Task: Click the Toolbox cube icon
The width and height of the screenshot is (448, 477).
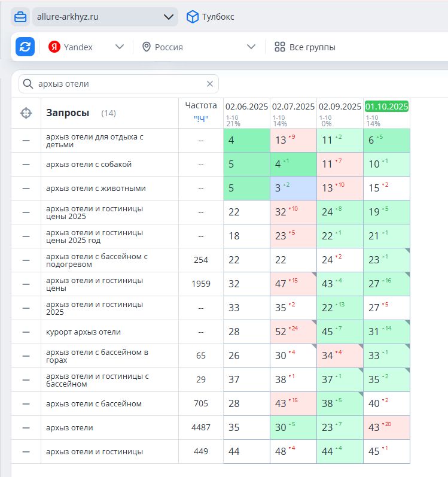Action: [x=192, y=17]
